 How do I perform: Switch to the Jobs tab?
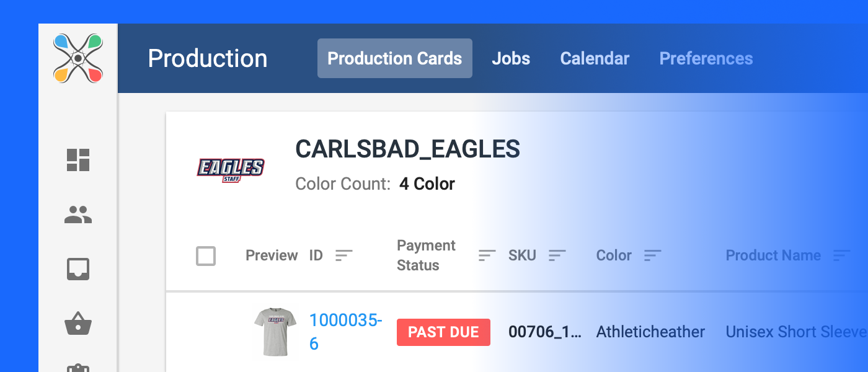coord(511,58)
